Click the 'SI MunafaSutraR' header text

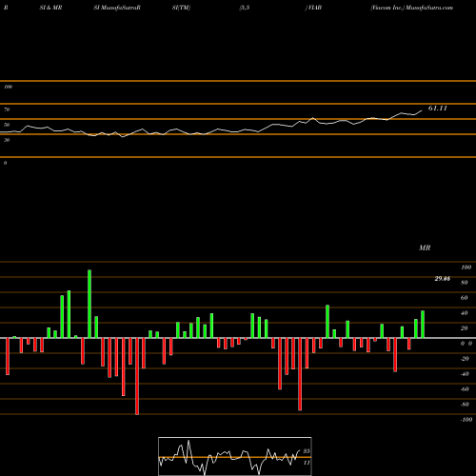pyautogui.click(x=117, y=8)
